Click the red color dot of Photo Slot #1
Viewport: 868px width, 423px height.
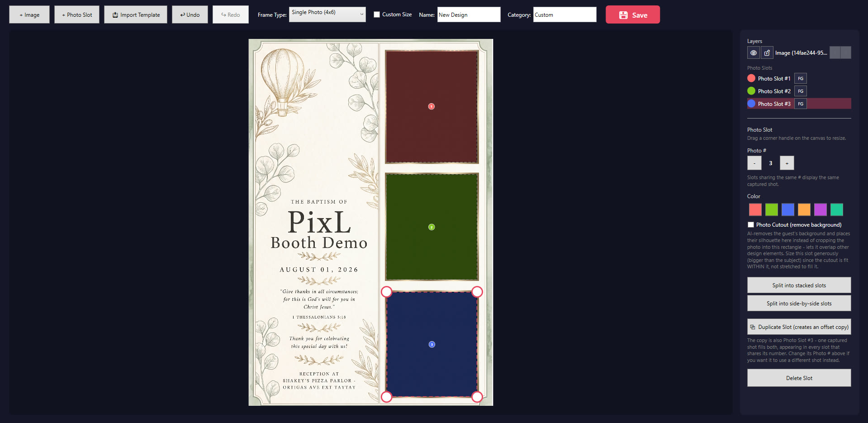tap(751, 78)
